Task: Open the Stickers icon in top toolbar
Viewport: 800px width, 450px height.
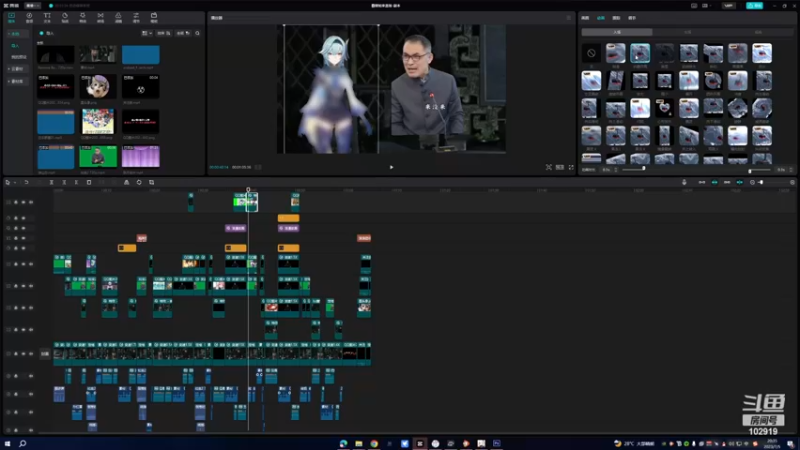Action: click(65, 18)
